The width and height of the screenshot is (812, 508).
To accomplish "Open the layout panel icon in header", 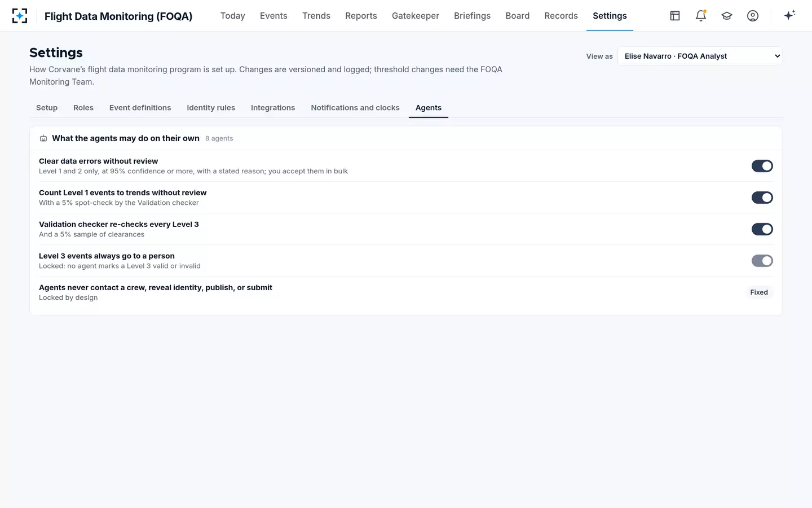I will [675, 16].
